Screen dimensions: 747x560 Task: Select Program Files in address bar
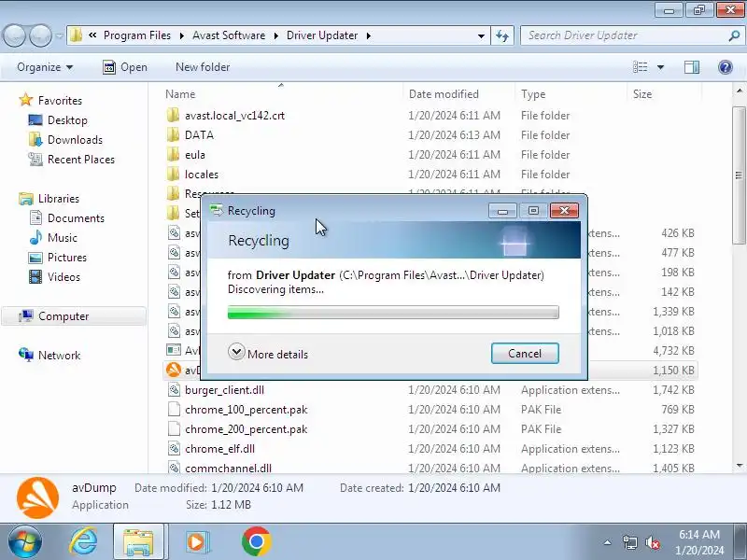point(137,35)
